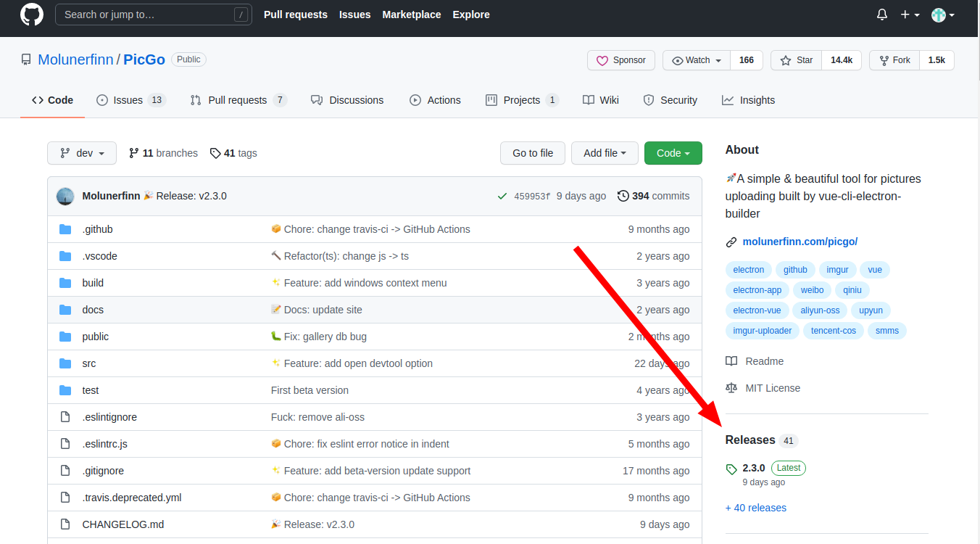The height and width of the screenshot is (544, 980).
Task: Open the Security tab
Action: coord(670,100)
